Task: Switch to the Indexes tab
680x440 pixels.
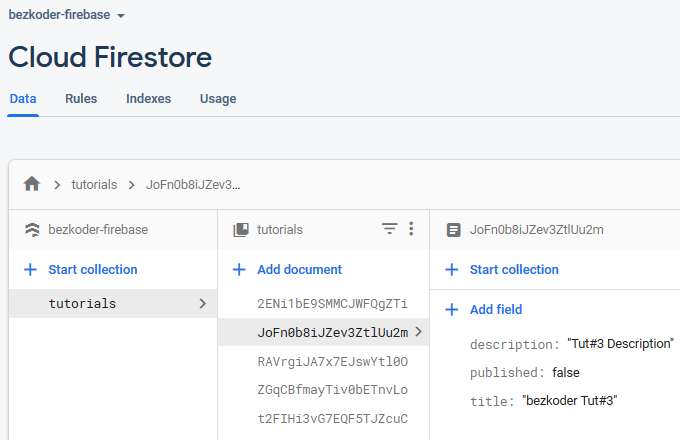Action: (148, 98)
